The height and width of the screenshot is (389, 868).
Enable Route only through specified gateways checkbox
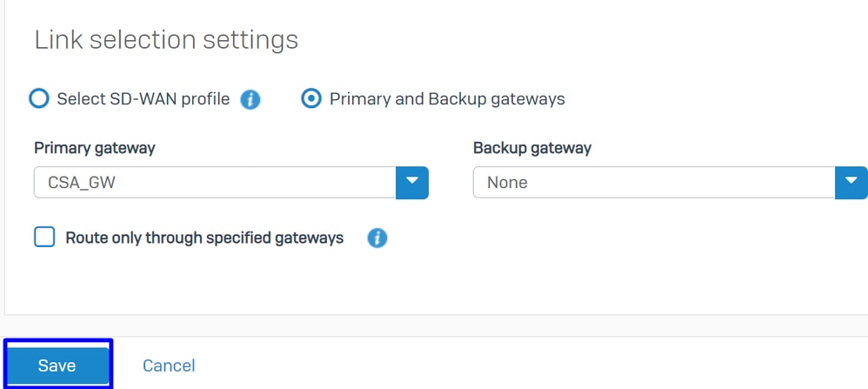(x=44, y=238)
